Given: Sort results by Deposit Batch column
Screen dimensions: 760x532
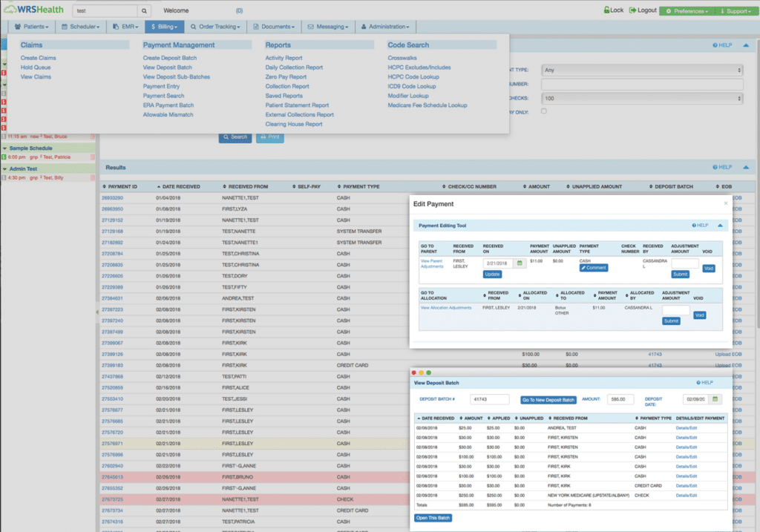Looking at the screenshot, I should point(671,186).
